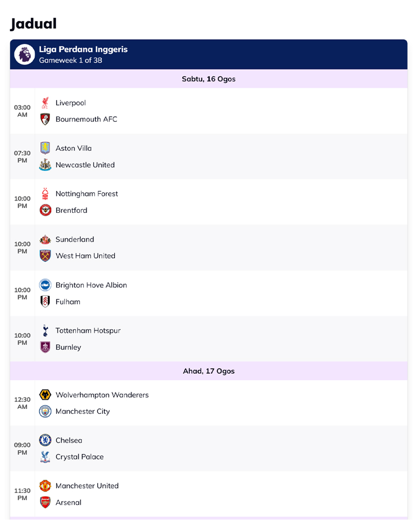Image resolution: width=417 pixels, height=532 pixels.
Task: Open the Bournemouth AFC team link
Action: pos(86,119)
